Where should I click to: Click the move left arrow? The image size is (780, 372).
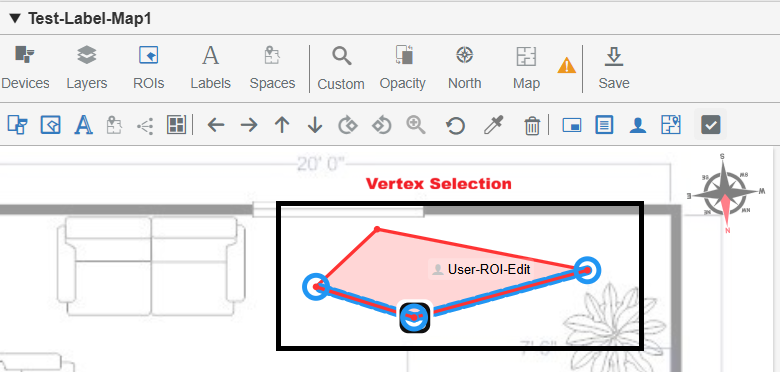click(x=216, y=125)
